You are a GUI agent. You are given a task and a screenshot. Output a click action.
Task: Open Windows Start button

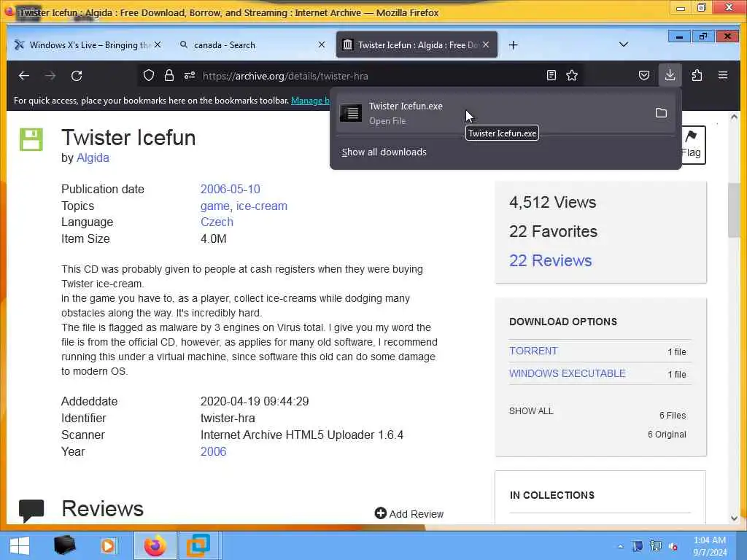(20, 545)
